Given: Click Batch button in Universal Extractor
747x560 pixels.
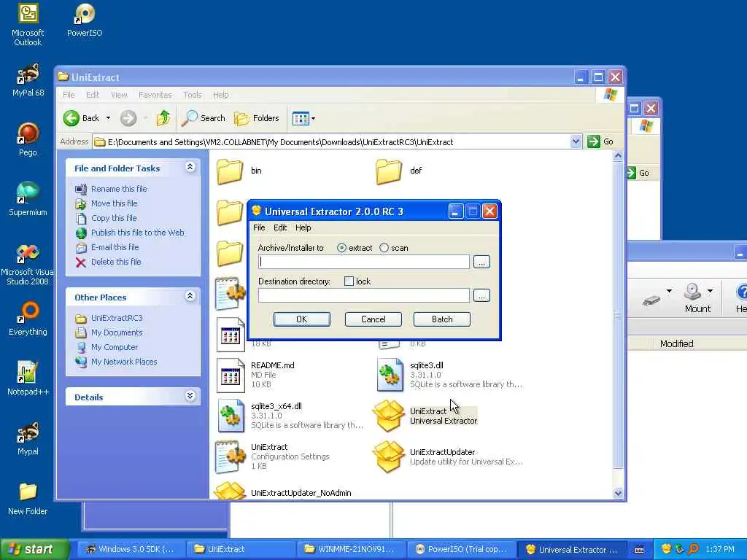Looking at the screenshot, I should click(x=441, y=319).
